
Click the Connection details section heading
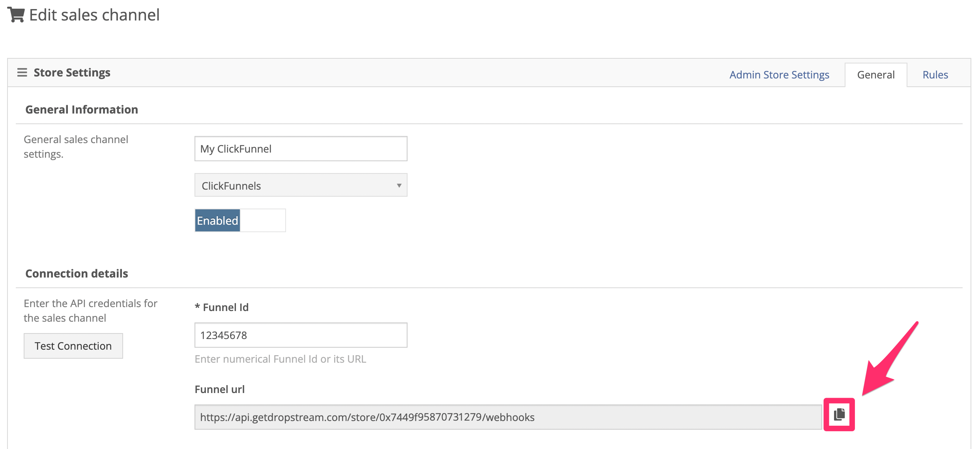[77, 274]
